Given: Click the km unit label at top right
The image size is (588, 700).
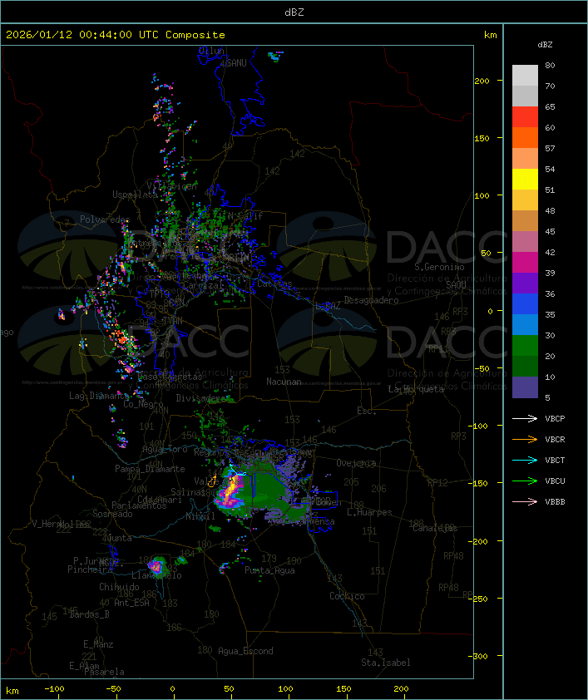Looking at the screenshot, I should (490, 35).
